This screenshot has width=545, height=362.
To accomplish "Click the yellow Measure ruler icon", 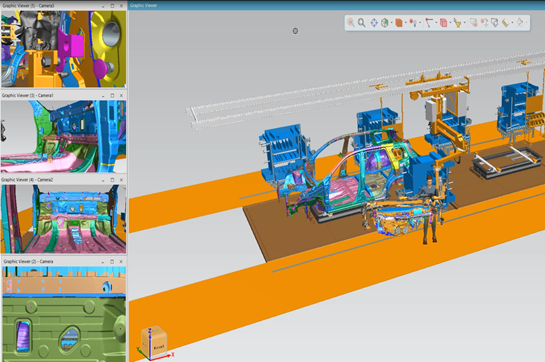I will (505, 23).
